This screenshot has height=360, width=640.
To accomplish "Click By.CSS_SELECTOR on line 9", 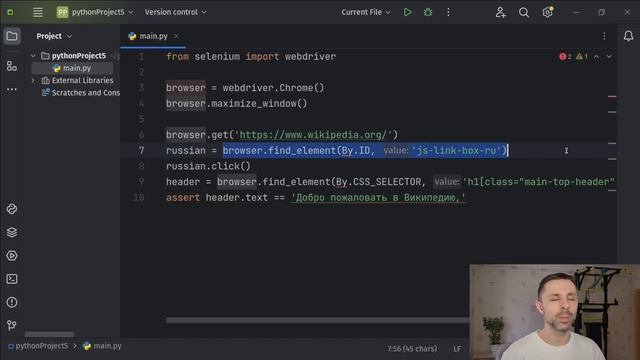I will [x=378, y=182].
